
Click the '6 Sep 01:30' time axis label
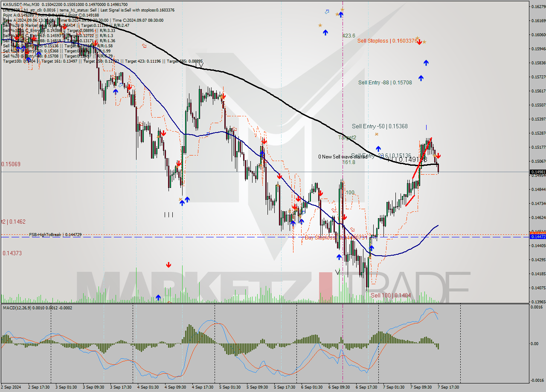click(x=312, y=387)
